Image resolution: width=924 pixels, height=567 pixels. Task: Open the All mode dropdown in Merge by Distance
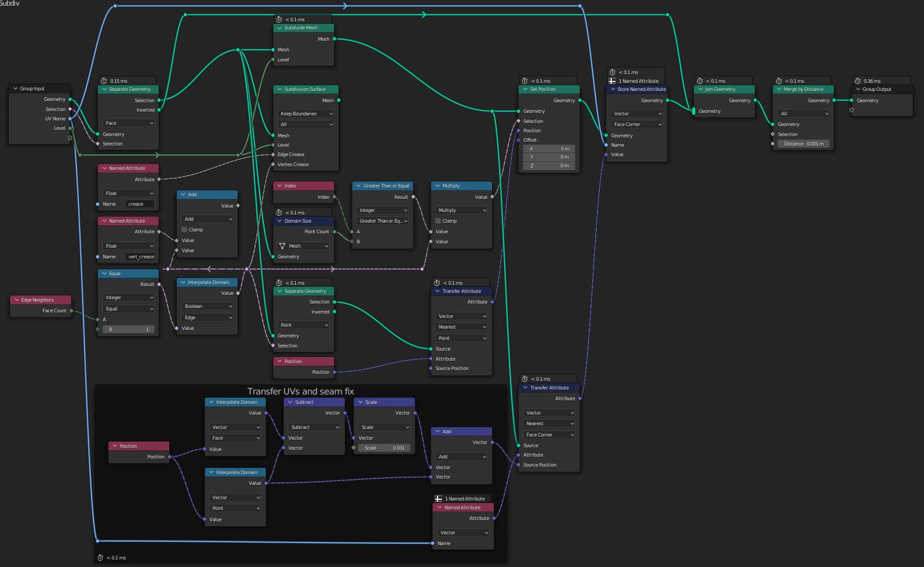(804, 114)
